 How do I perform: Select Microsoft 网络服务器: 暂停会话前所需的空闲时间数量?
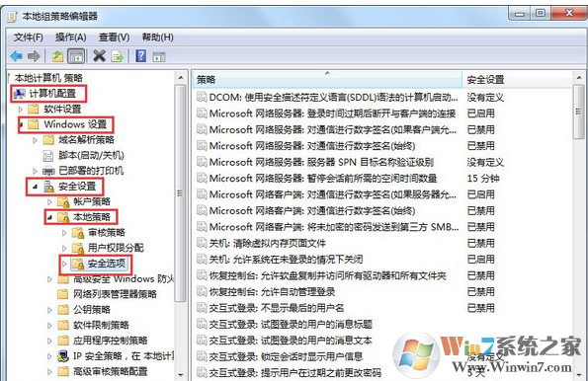tap(323, 179)
